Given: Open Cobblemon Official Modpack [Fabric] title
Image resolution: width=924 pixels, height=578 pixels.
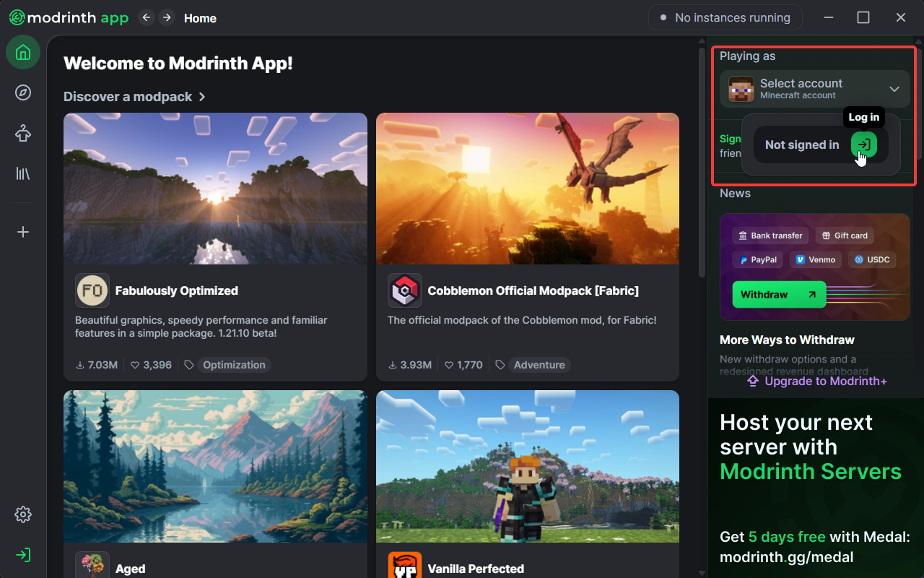Looking at the screenshot, I should [533, 290].
